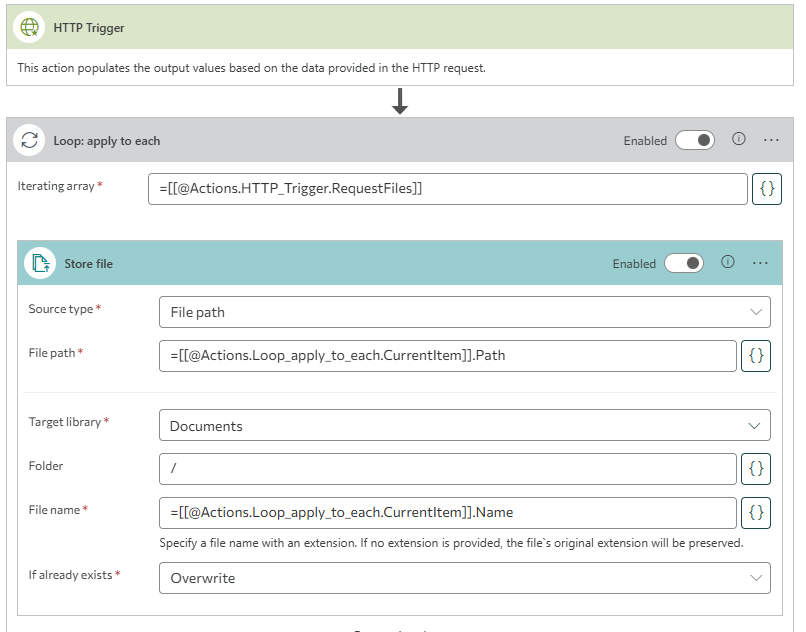Image resolution: width=806 pixels, height=632 pixels.
Task: Open the Loop action's three-dot menu
Action: pyautogui.click(x=771, y=140)
